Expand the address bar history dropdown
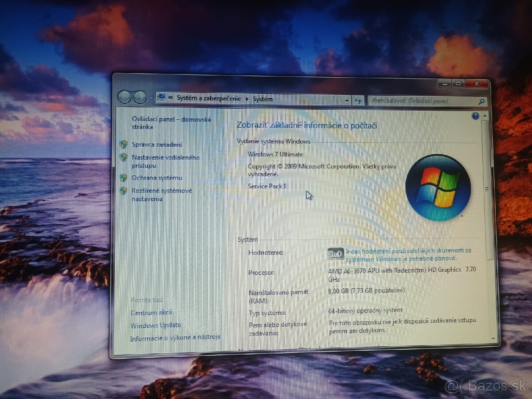This screenshot has width=532, height=399. (x=347, y=101)
